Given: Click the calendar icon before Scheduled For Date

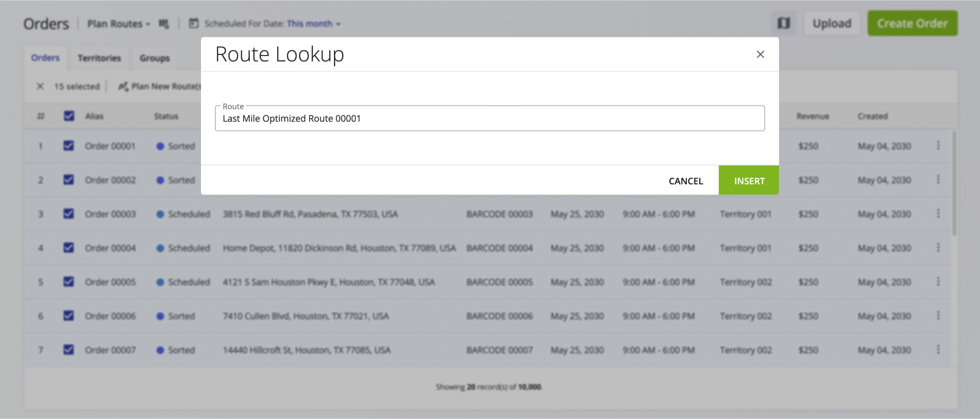Looking at the screenshot, I should 193,23.
